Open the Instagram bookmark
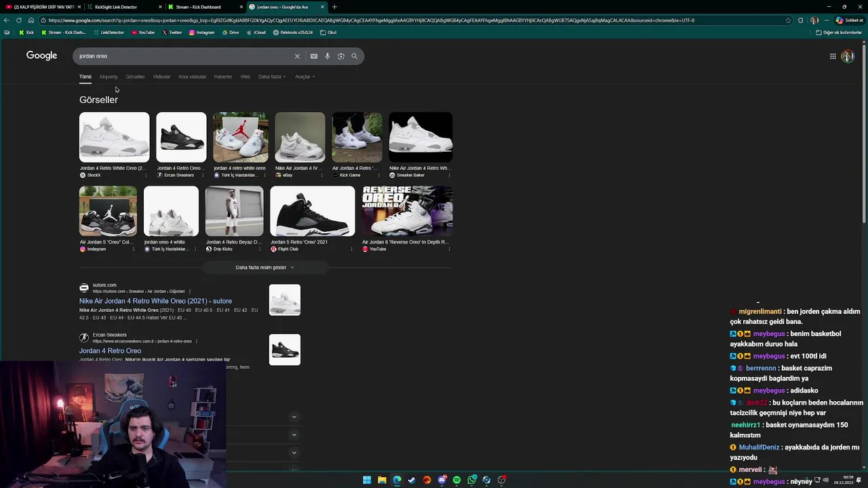 coord(201,33)
